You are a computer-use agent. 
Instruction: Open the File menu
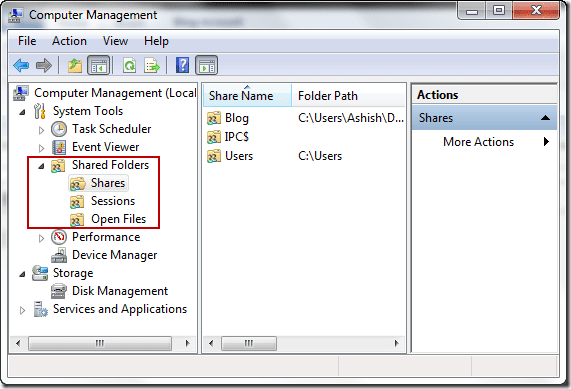pyautogui.click(x=27, y=41)
